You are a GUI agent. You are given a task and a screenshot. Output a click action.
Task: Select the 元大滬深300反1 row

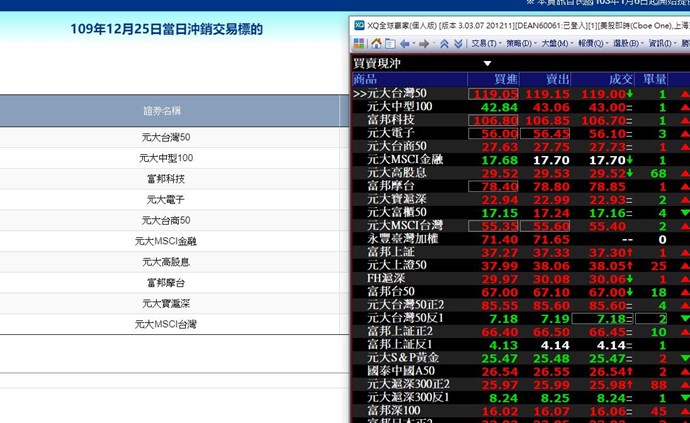point(521,397)
